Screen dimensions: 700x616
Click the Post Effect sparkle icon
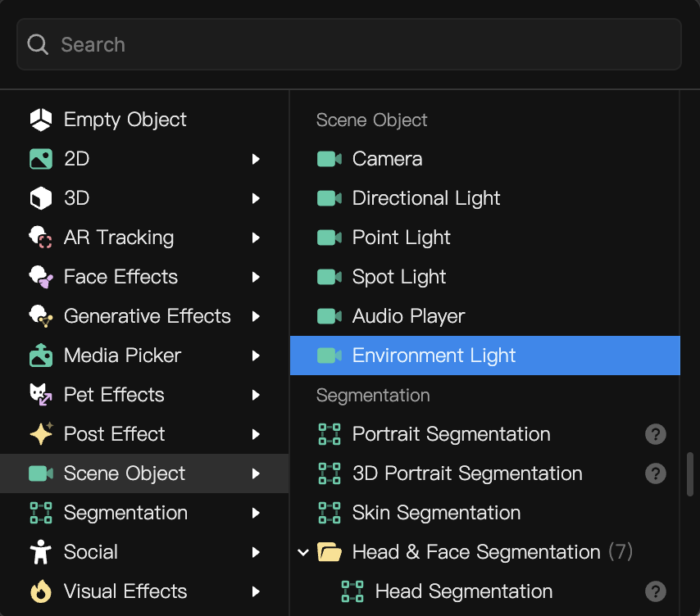(41, 433)
